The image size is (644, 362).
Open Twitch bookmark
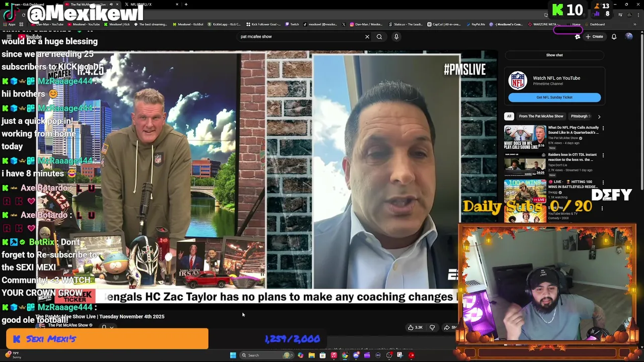click(292, 24)
